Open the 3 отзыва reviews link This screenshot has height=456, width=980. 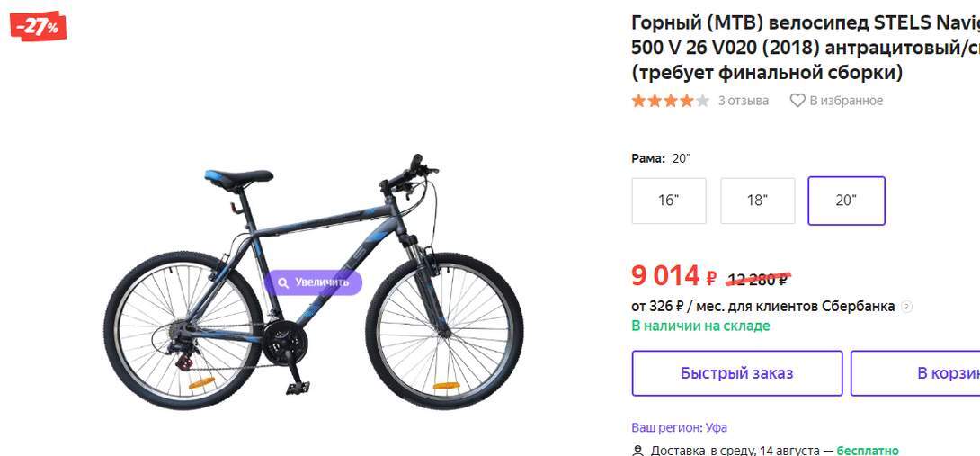click(743, 101)
